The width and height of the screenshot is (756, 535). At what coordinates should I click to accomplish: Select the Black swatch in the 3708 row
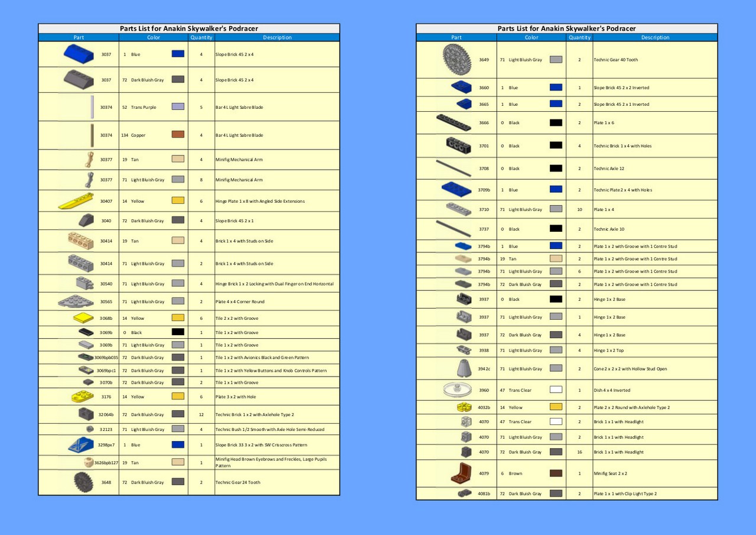pyautogui.click(x=556, y=168)
